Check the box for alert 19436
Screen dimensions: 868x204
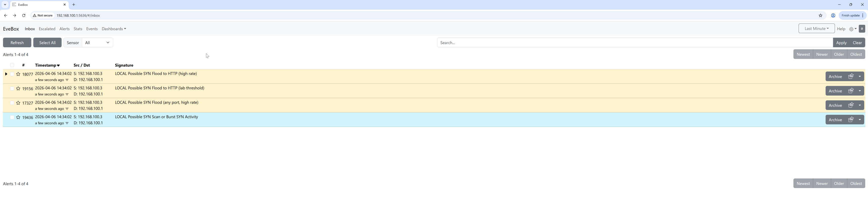tap(12, 117)
